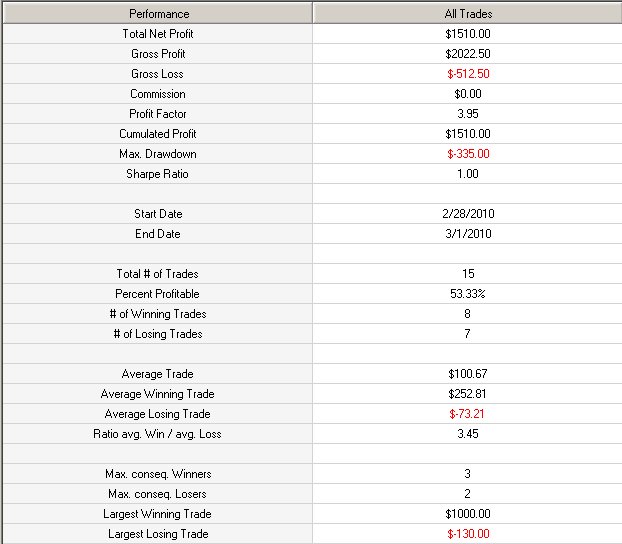Screen dimensions: 622x544
Task: Click the Start Date value 2/28/2010
Action: pyautogui.click(x=468, y=214)
